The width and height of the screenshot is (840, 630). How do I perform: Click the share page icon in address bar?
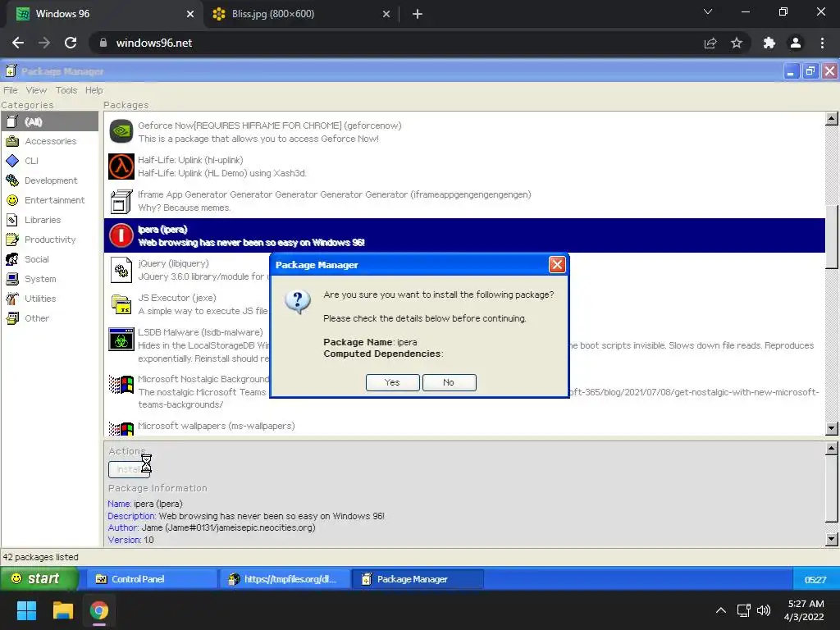pyautogui.click(x=710, y=43)
